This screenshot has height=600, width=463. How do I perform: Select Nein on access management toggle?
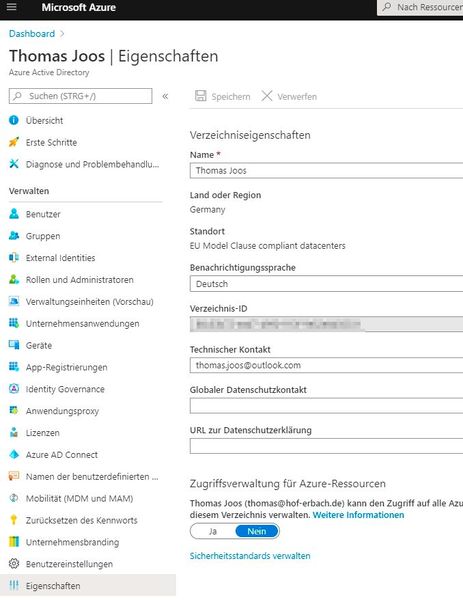257,531
